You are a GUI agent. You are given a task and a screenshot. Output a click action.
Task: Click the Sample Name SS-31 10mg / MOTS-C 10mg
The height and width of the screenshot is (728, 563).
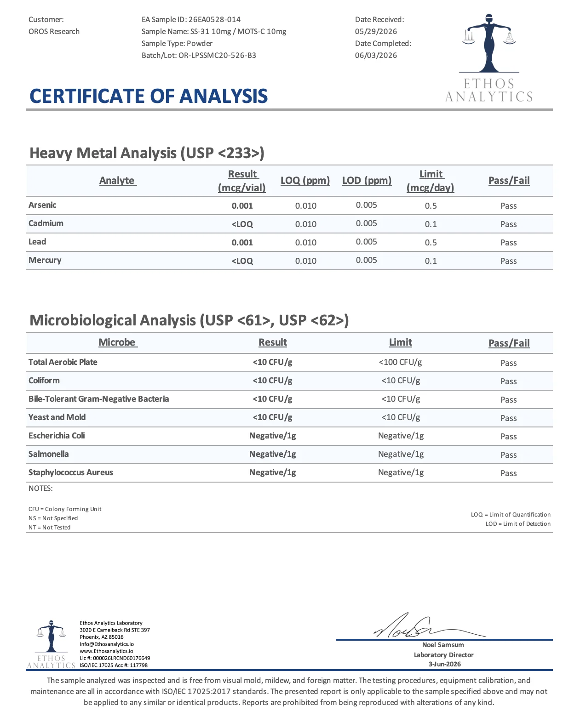pyautogui.click(x=214, y=31)
